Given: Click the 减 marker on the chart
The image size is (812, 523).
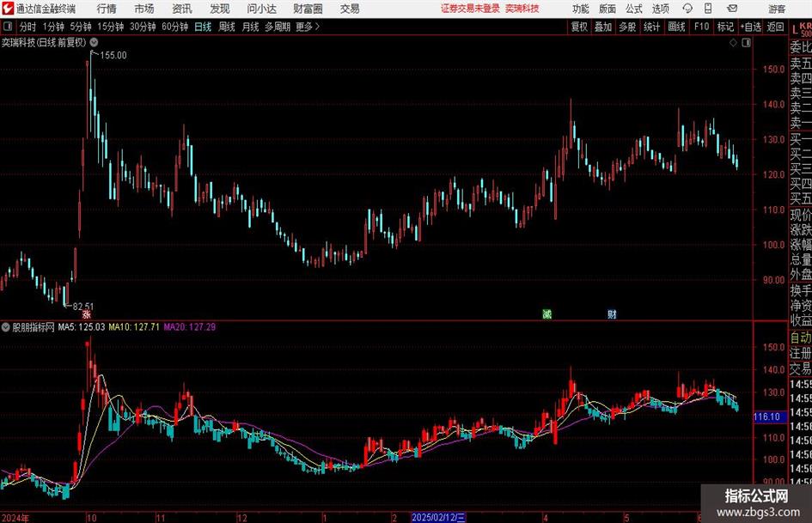Looking at the screenshot, I should click(546, 313).
